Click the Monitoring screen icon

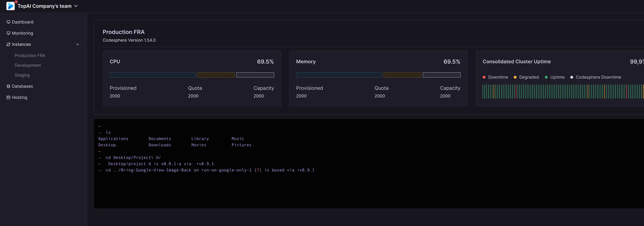(x=8, y=33)
